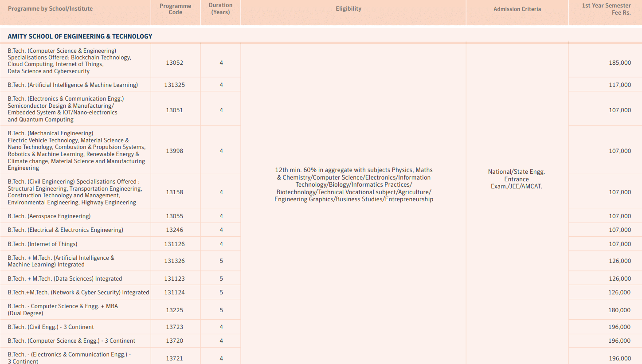Click programme code 13051 cell
The height and width of the screenshot is (364, 642).
tap(176, 109)
